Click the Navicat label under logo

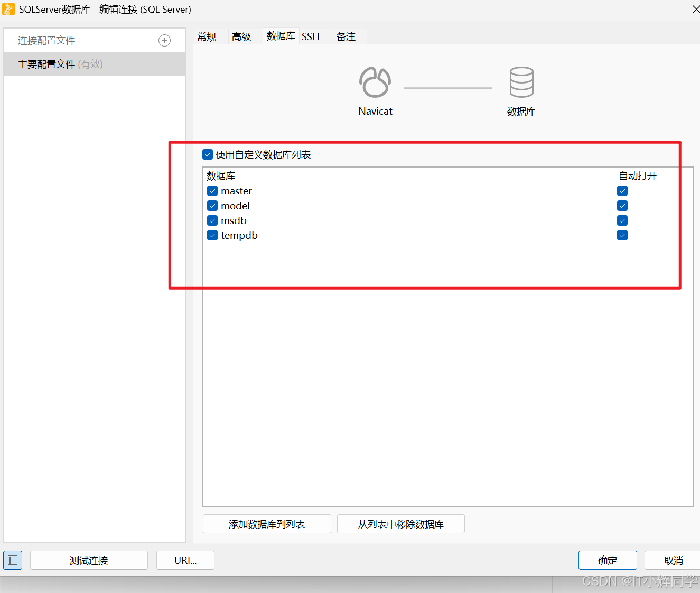[x=375, y=111]
